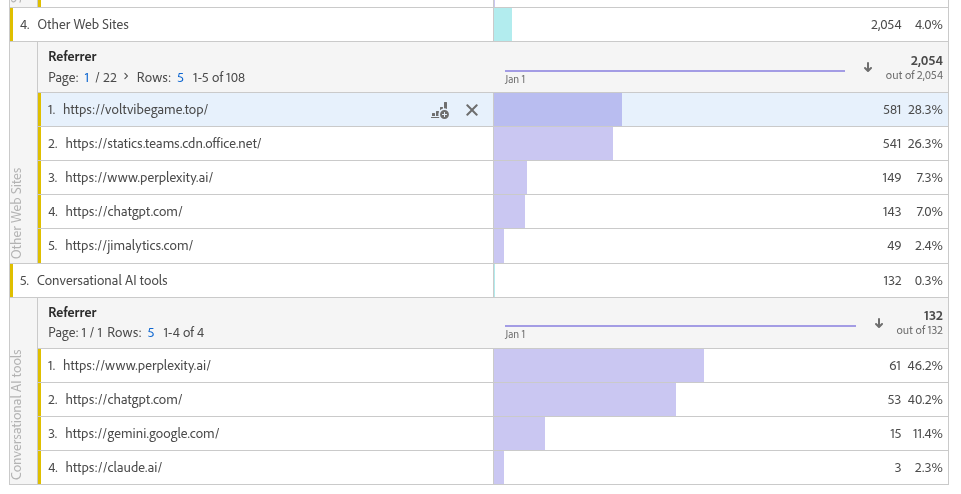The height and width of the screenshot is (494, 961).
Task: Remove the voltvibegame.top row with the X icon
Action: click(x=472, y=110)
